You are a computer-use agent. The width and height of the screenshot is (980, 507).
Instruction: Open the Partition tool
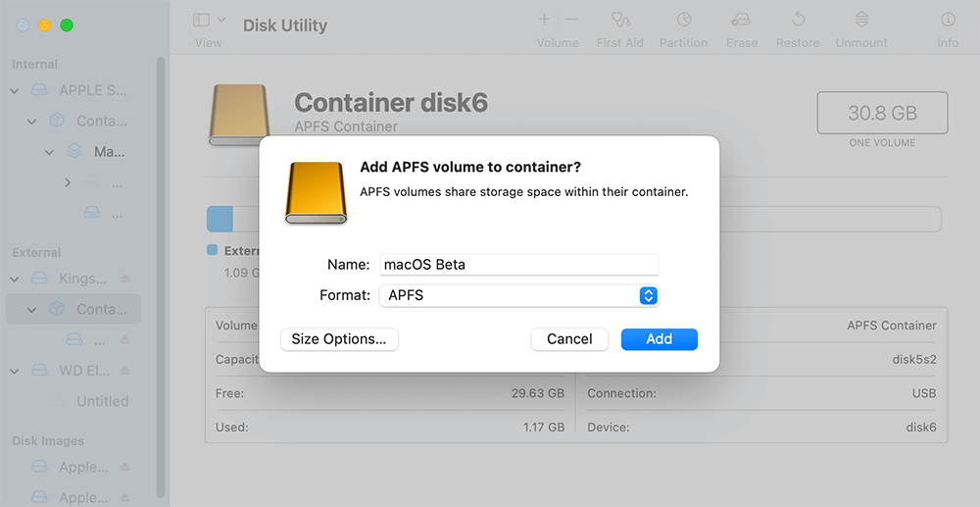tap(683, 21)
